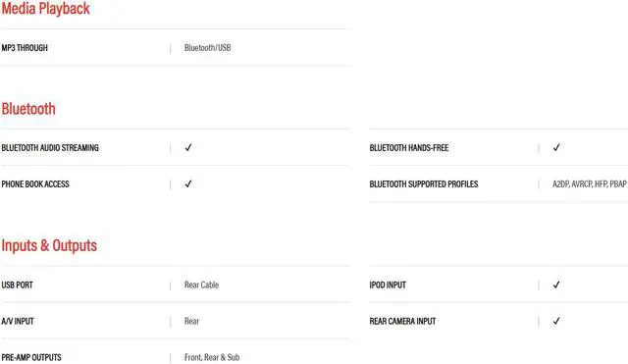Click the Front, Rear & Sub value
The height and width of the screenshot is (364, 628).
[x=212, y=357]
